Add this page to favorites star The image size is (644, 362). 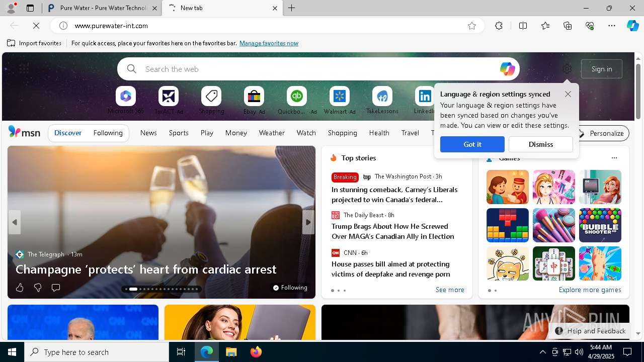tap(472, 26)
